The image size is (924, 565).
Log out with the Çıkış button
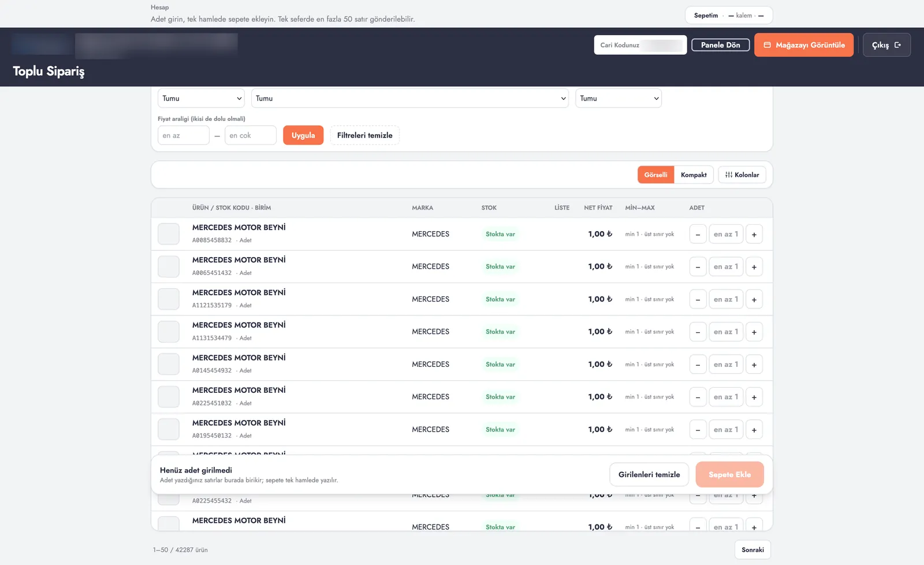click(x=886, y=45)
